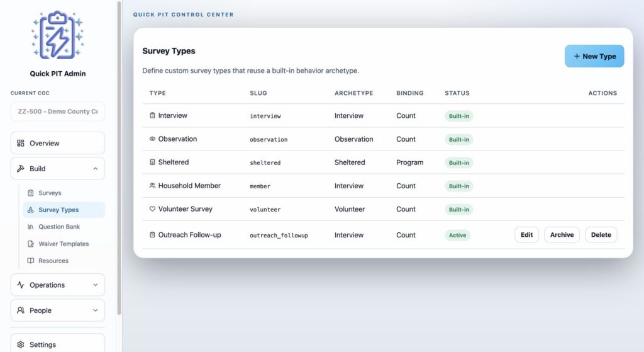Click the Overview grid icon

[21, 143]
